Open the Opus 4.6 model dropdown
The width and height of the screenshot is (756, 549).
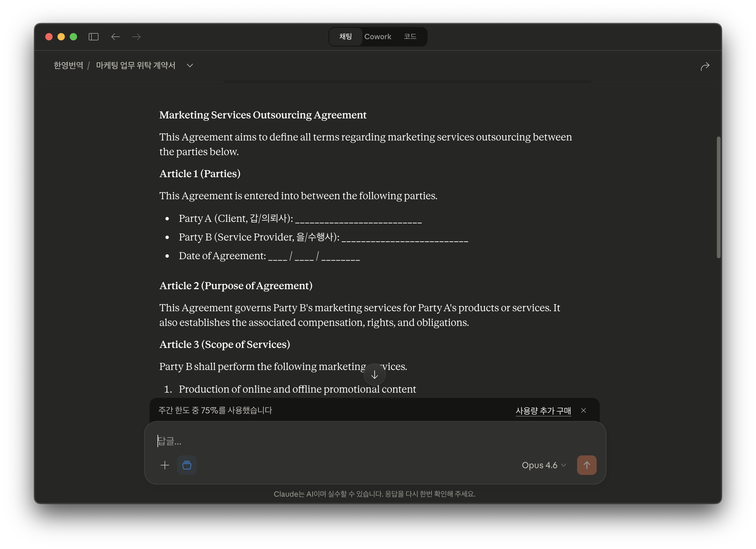coord(543,465)
